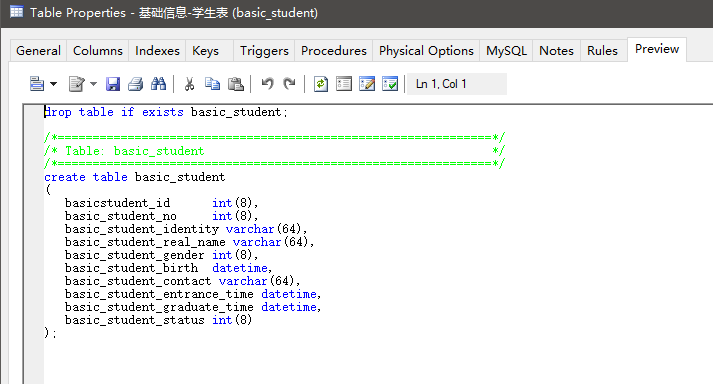Open the MySQL tab
The image size is (713, 384).
pyautogui.click(x=507, y=51)
